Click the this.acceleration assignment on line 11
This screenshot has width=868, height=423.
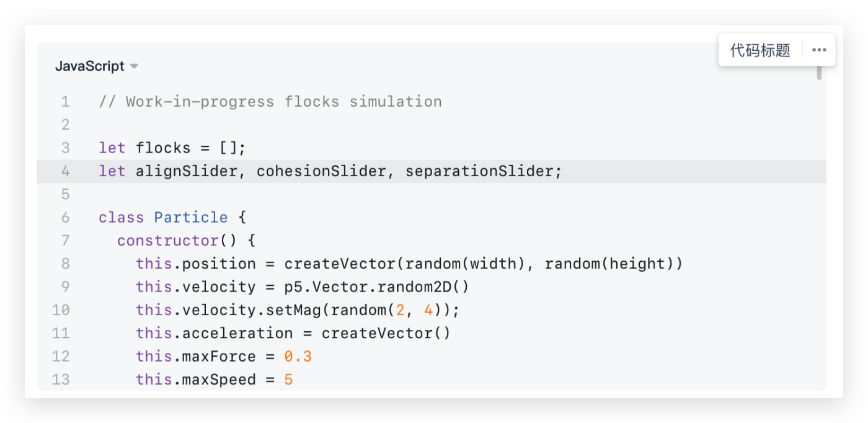click(x=293, y=334)
